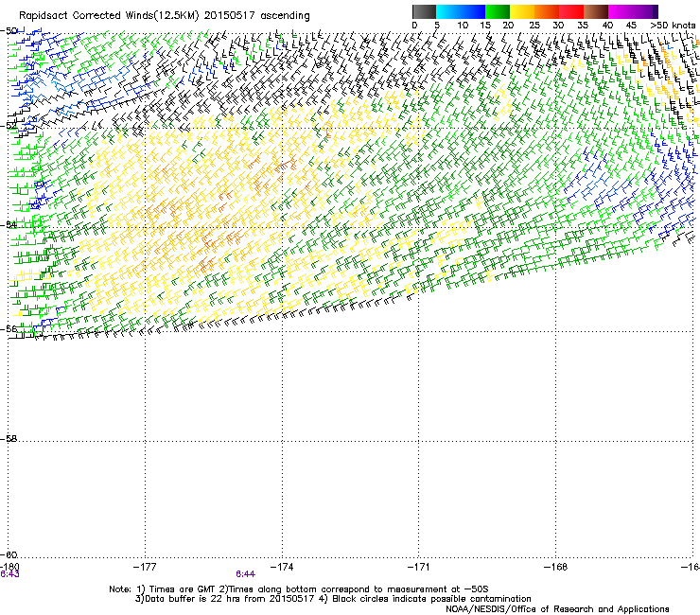Click the '-60' latitude axis label
The height and width of the screenshot is (615, 700).
tap(9, 554)
